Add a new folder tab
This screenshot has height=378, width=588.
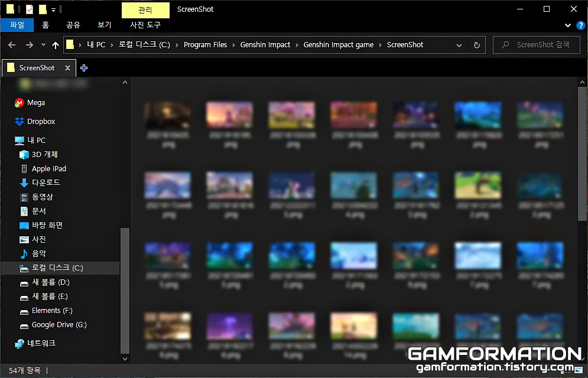84,68
